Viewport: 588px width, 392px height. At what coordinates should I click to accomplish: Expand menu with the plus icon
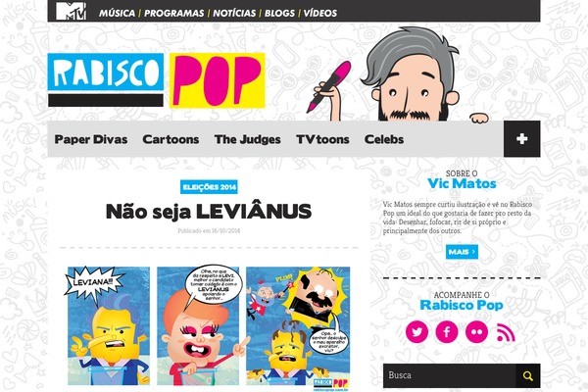(522, 139)
